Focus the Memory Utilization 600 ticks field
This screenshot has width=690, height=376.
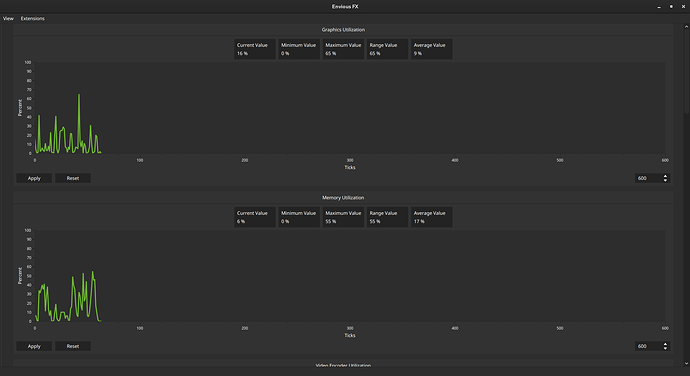[x=648, y=347]
